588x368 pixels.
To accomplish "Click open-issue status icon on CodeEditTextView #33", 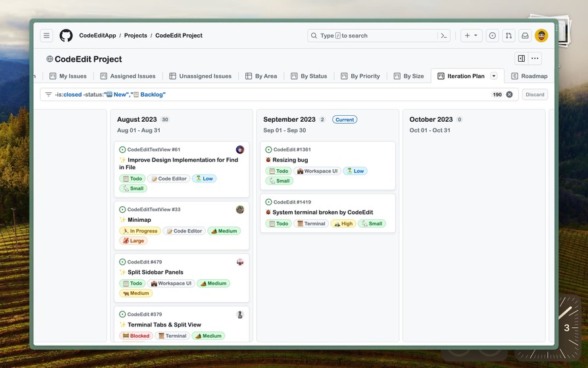I will pos(122,209).
